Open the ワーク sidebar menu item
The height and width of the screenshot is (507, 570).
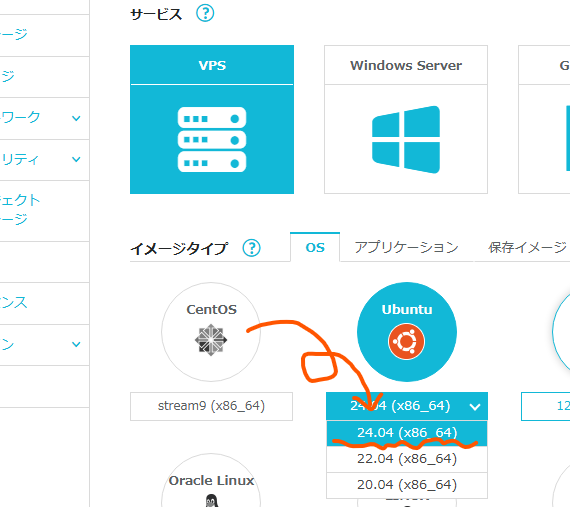pyautogui.click(x=44, y=118)
